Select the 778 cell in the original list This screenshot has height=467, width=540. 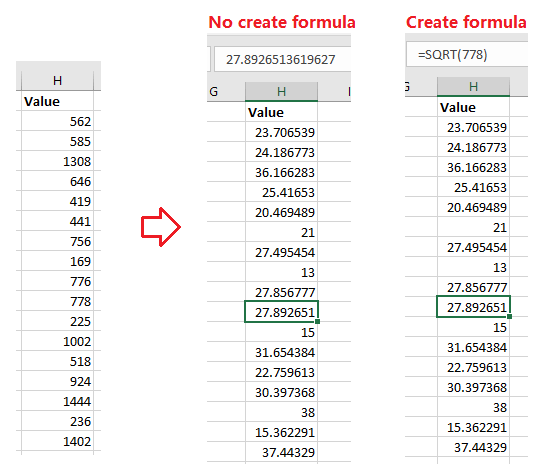58,301
